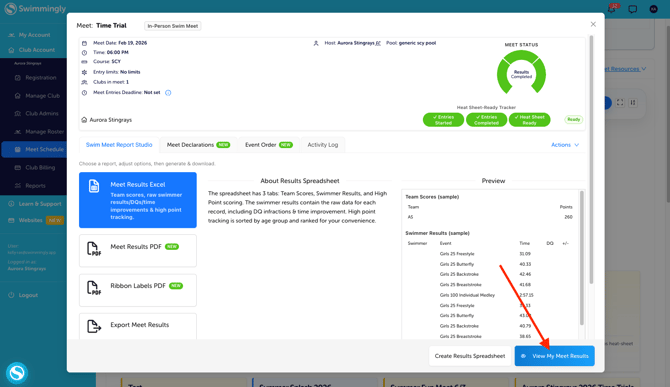The width and height of the screenshot is (670, 387).
Task: Switch to Swim Meet Report Studio tab
Action: click(119, 145)
